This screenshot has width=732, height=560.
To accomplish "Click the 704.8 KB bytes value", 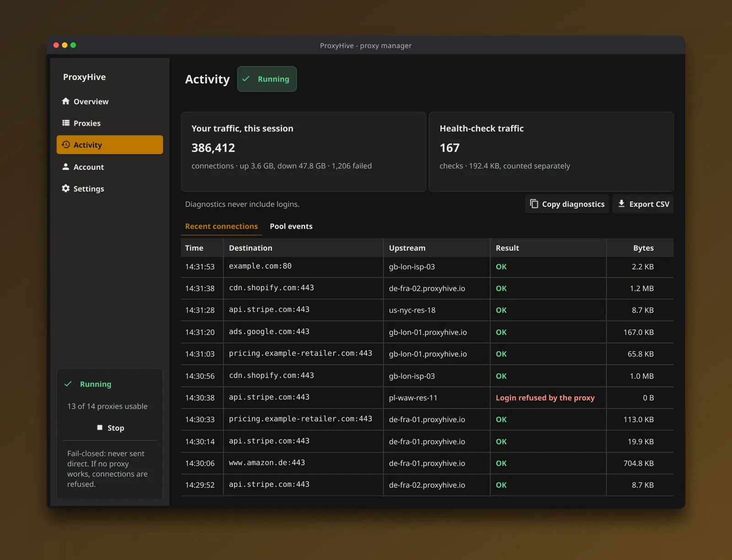I will [x=639, y=463].
